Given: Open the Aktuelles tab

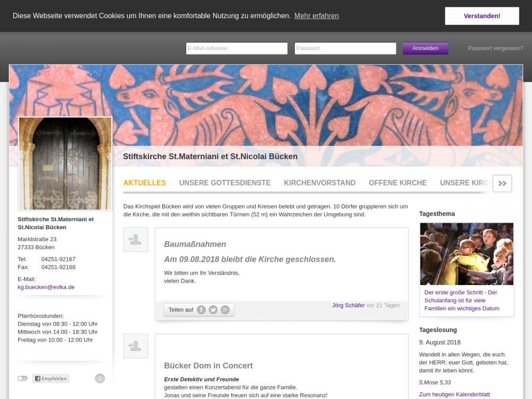Looking at the screenshot, I should click(145, 183).
